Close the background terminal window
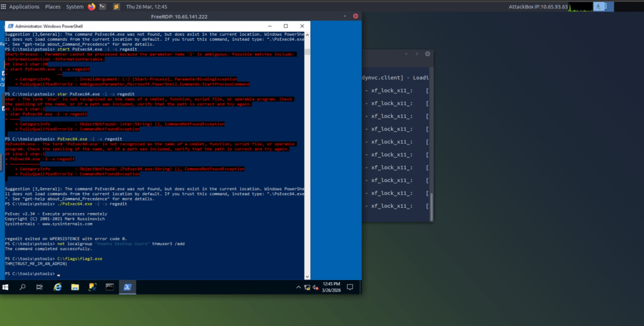This screenshot has height=326, width=644. pos(428,54)
